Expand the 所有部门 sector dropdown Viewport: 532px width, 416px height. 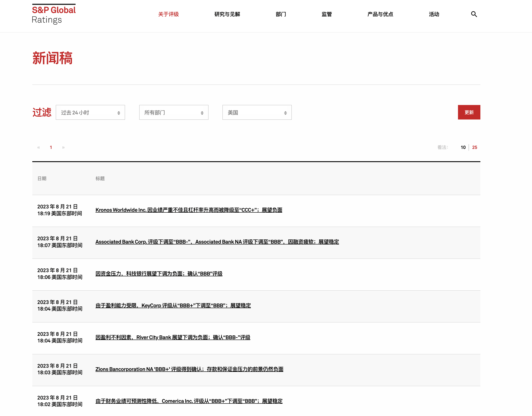pyautogui.click(x=174, y=112)
